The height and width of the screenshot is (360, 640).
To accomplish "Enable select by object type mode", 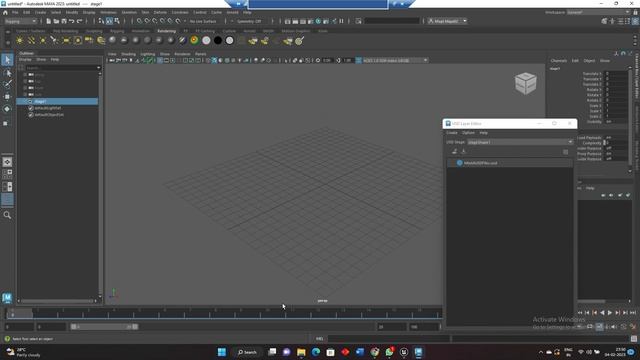I will point(109,21).
